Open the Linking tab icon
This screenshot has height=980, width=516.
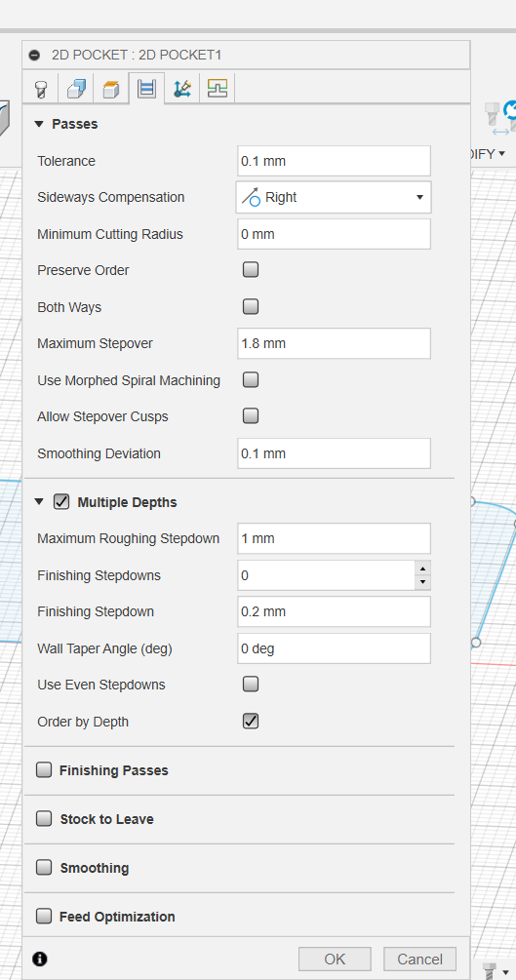(182, 89)
